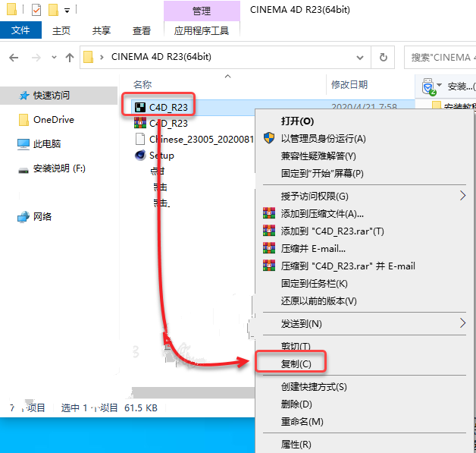Click the quick access new folder icon
Image resolution: width=476 pixels, height=453 pixels.
[53, 9]
